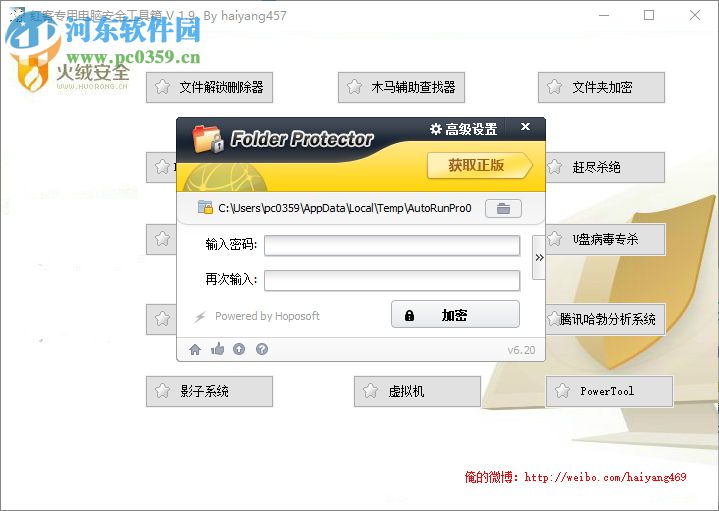The width and height of the screenshot is (719, 511).
Task: Open 高级设置 in Folder Protector
Action: 463,129
